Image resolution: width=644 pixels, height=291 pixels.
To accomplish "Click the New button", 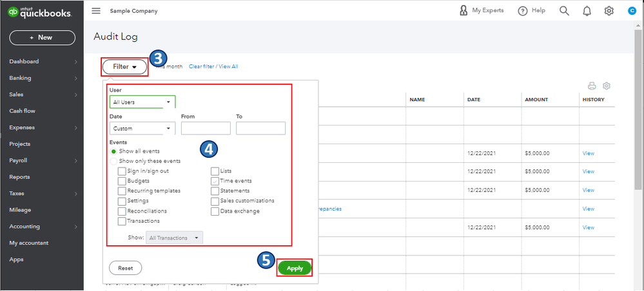I will [43, 37].
